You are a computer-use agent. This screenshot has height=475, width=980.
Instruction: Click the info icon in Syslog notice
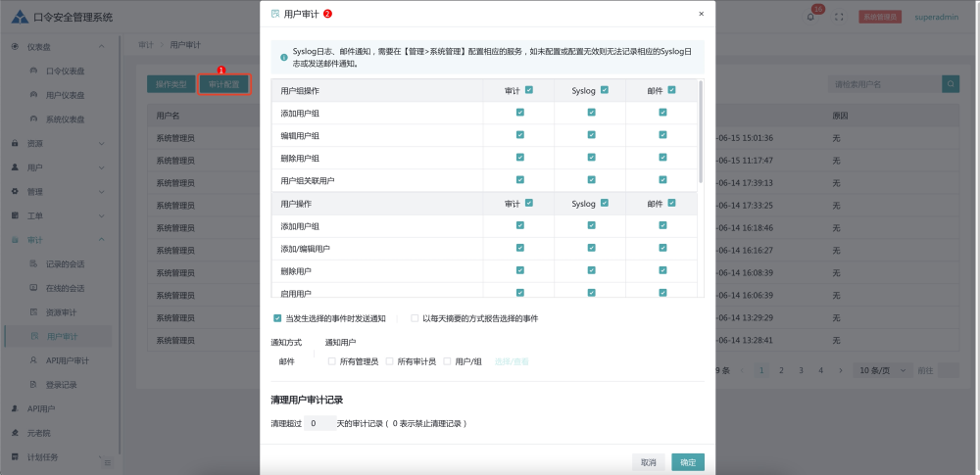[x=283, y=57]
